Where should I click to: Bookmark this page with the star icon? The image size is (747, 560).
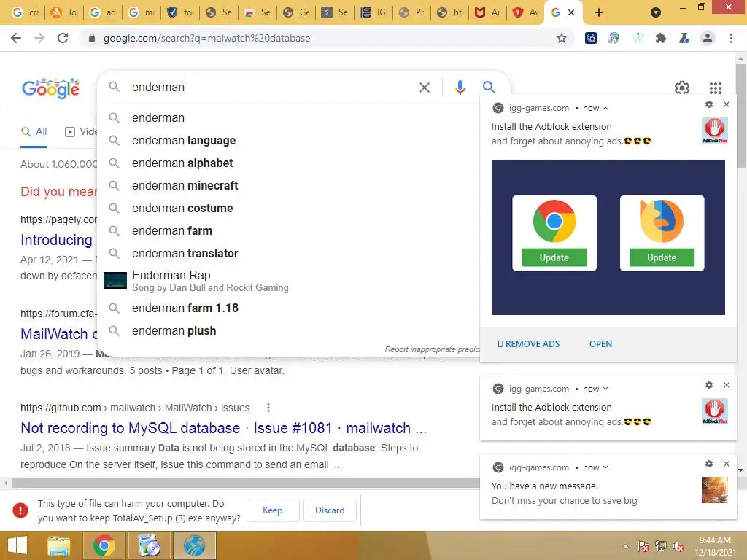[562, 38]
